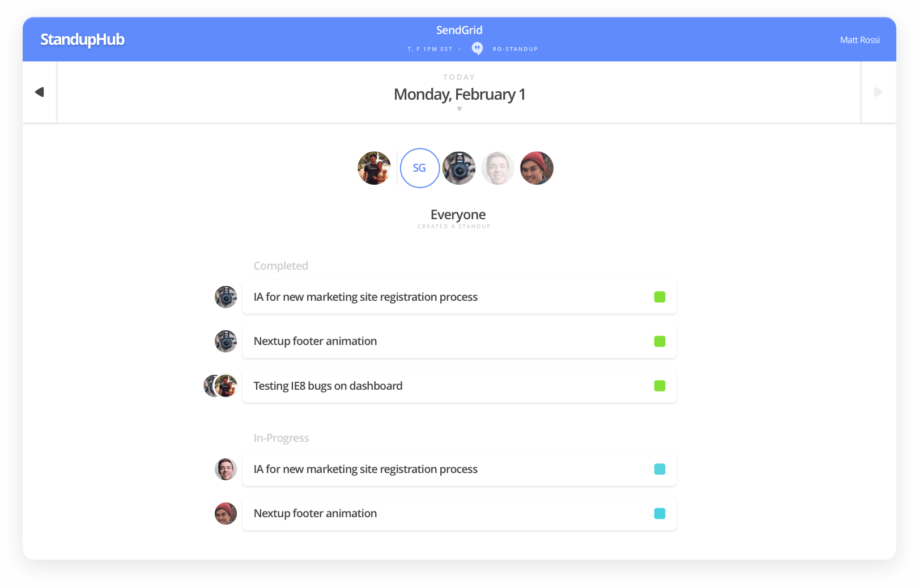Select the red beanie avatar in team row

coord(537,168)
